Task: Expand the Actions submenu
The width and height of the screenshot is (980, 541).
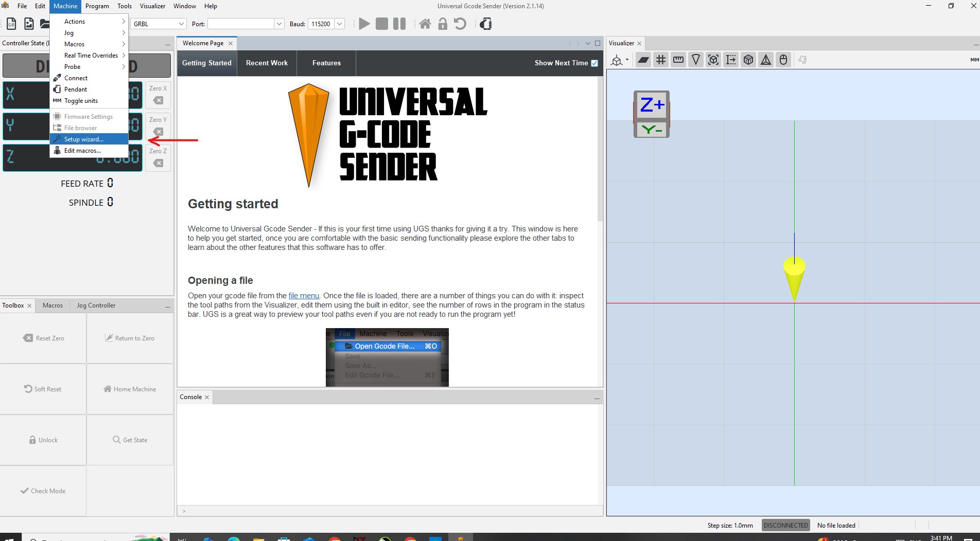Action: pyautogui.click(x=89, y=22)
